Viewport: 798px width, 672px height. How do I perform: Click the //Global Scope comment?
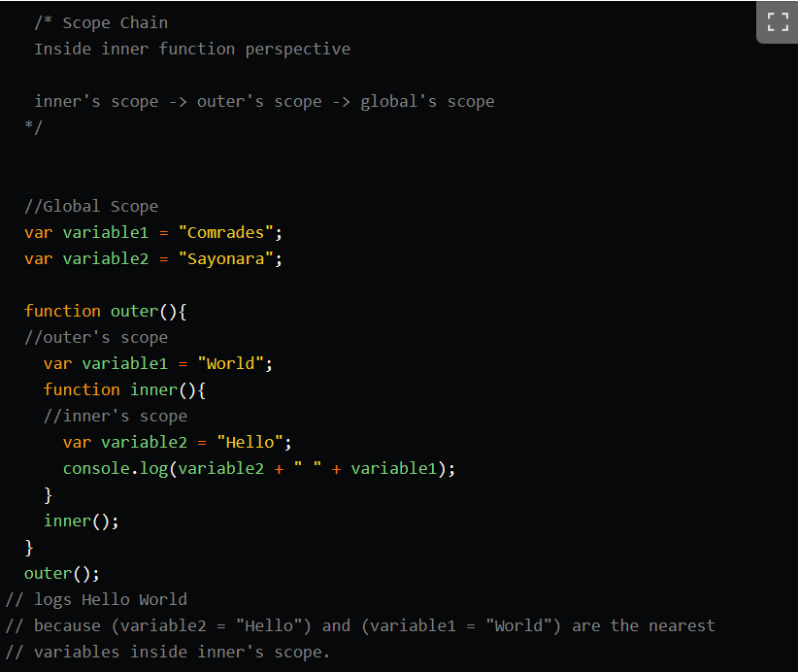pos(91,207)
